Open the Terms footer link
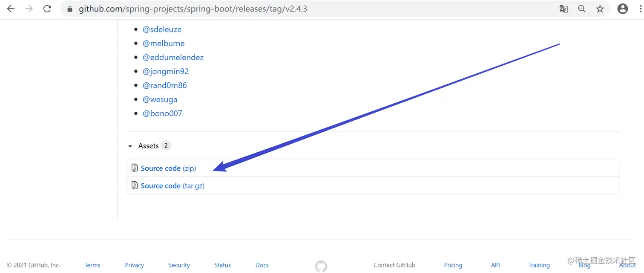The width and height of the screenshot is (644, 273). [92, 265]
